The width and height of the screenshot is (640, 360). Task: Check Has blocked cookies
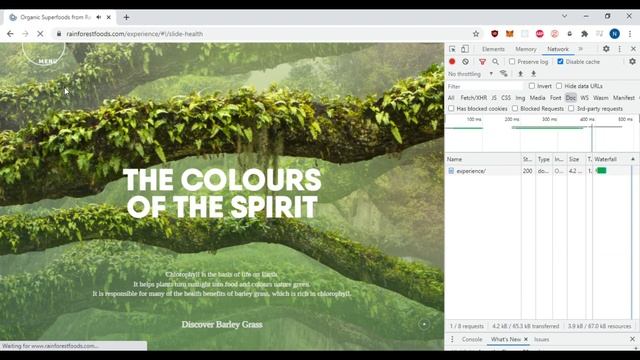pos(451,109)
